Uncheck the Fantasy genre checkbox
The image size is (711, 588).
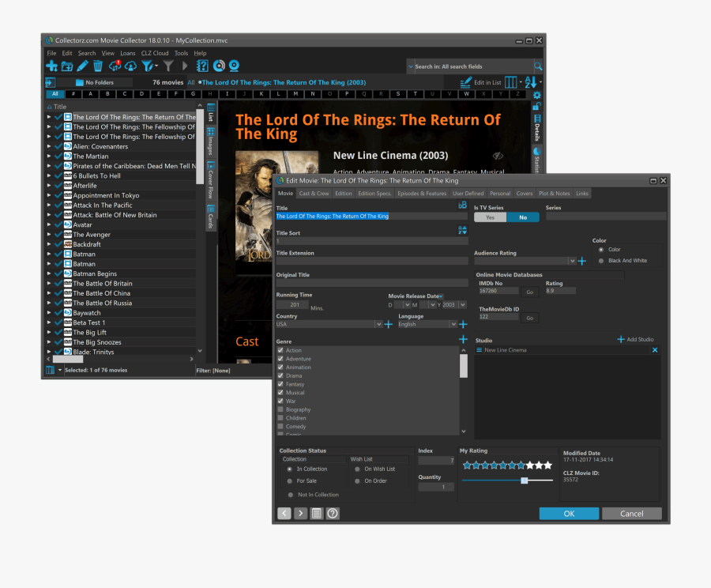tap(280, 384)
